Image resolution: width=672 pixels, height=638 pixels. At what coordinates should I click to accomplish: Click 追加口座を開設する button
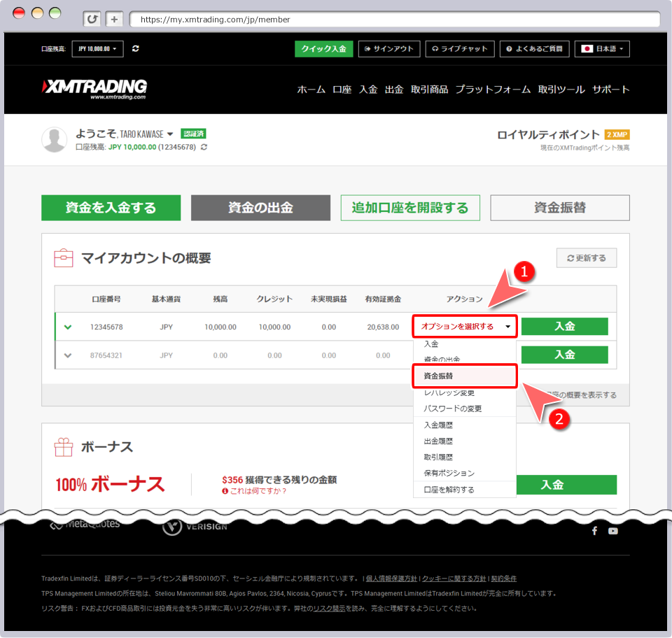[x=410, y=208]
